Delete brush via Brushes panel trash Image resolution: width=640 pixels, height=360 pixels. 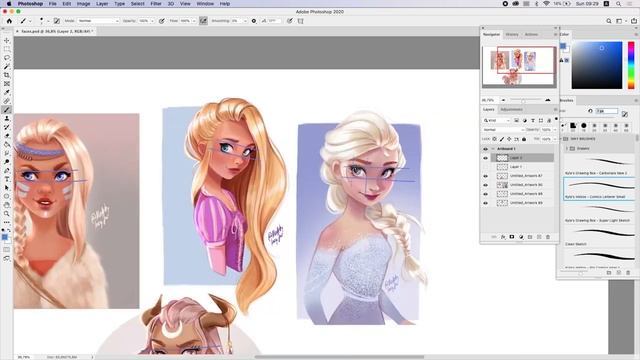click(x=628, y=272)
